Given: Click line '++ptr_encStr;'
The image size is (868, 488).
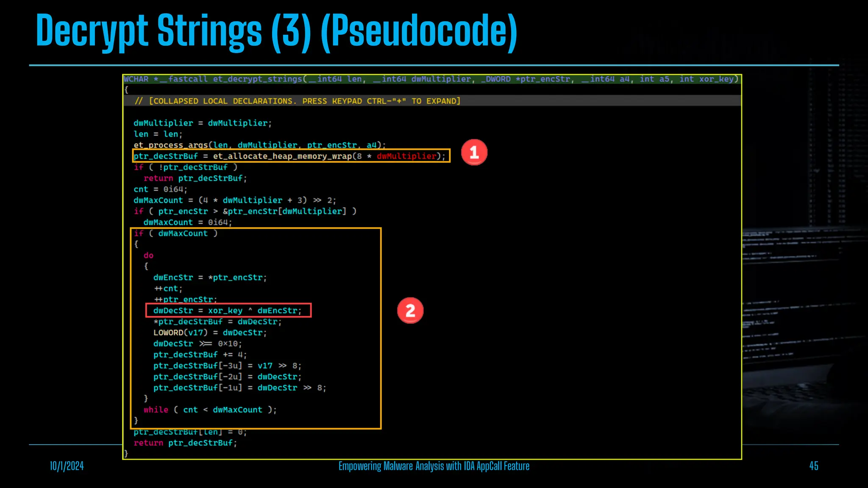Looking at the screenshot, I should pos(185,299).
